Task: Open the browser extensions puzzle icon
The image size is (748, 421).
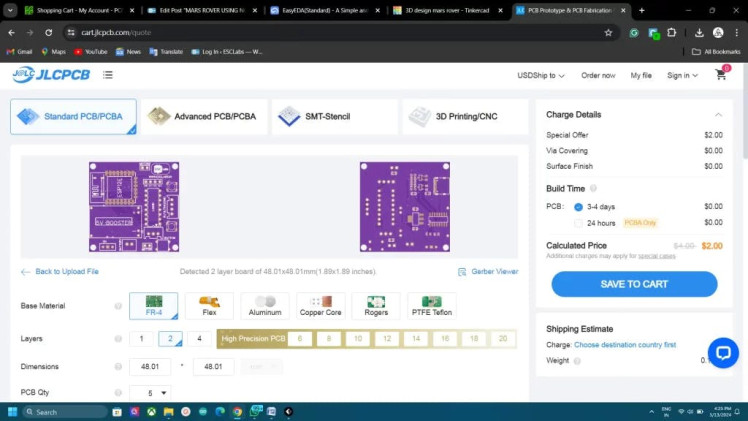Action: click(x=672, y=32)
